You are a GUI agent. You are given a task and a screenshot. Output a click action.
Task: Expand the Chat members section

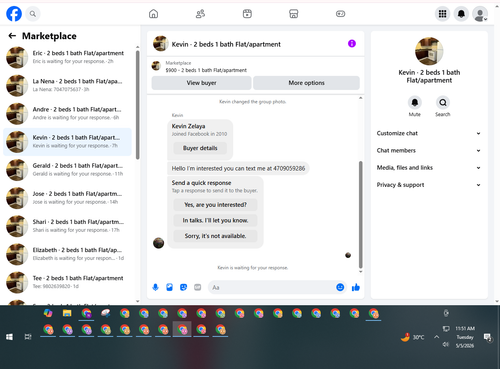(x=429, y=150)
